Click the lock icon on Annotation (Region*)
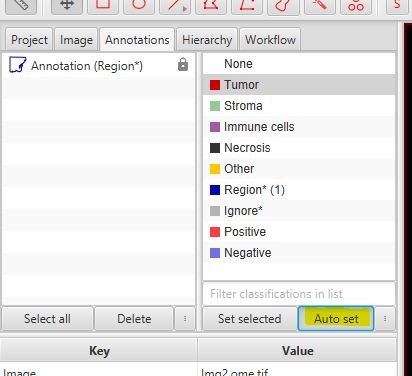 coord(183,65)
